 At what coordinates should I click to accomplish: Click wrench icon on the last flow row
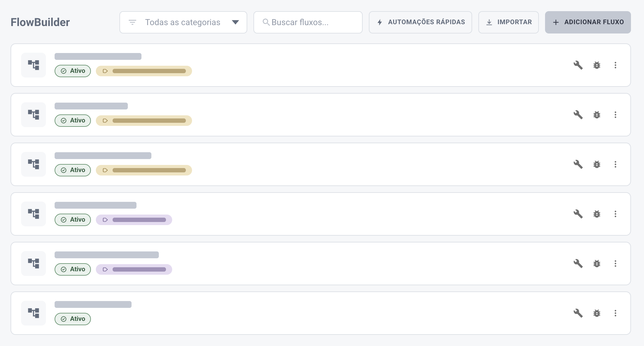tap(578, 313)
